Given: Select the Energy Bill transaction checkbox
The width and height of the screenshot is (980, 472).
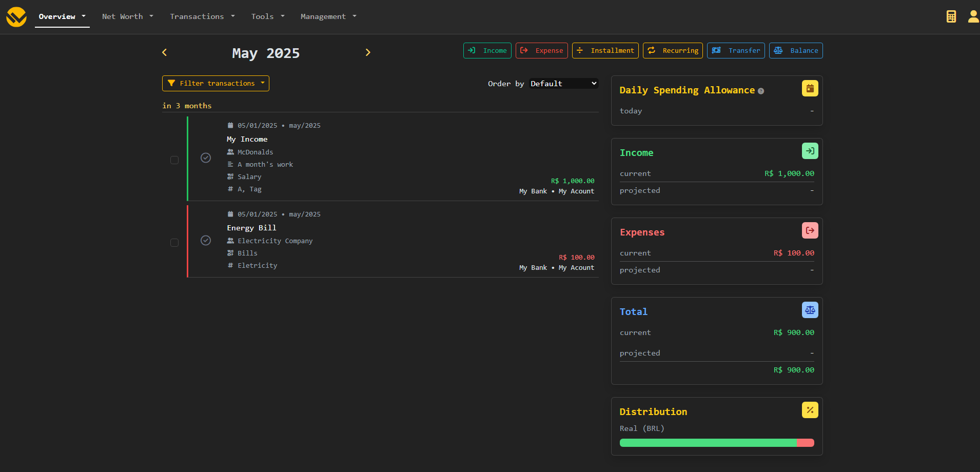Looking at the screenshot, I should (174, 243).
